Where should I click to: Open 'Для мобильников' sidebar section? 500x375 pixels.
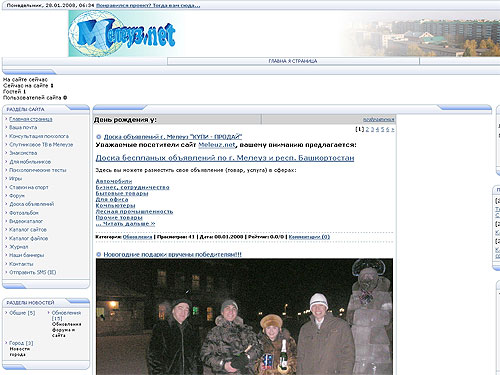[x=30, y=162]
